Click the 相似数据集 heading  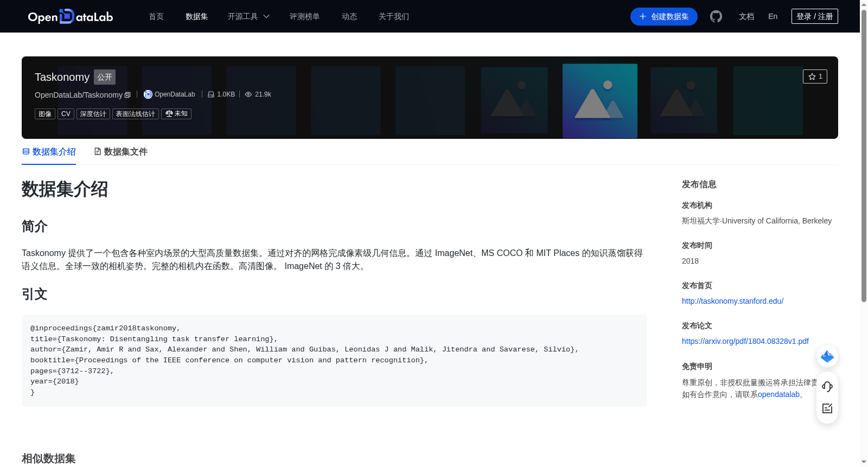coord(49,458)
